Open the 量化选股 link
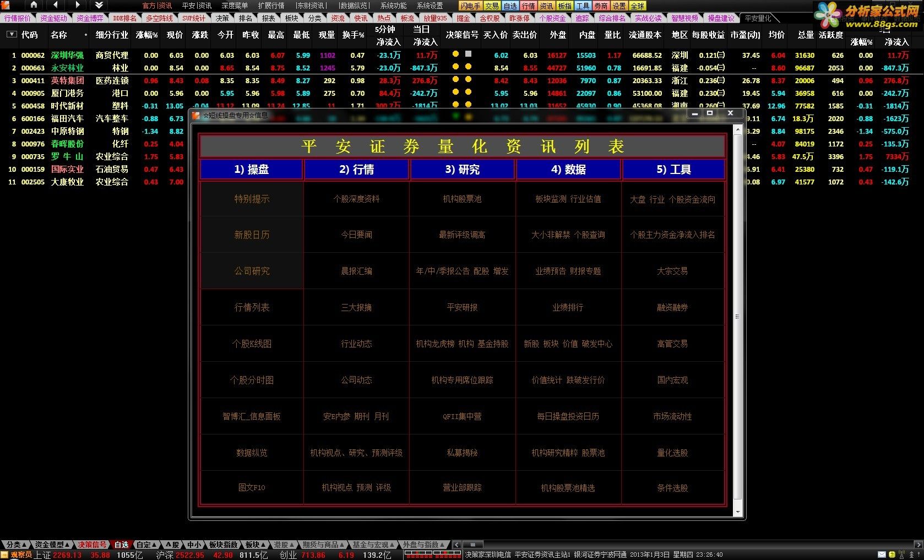This screenshot has height=560, width=924. 672,453
